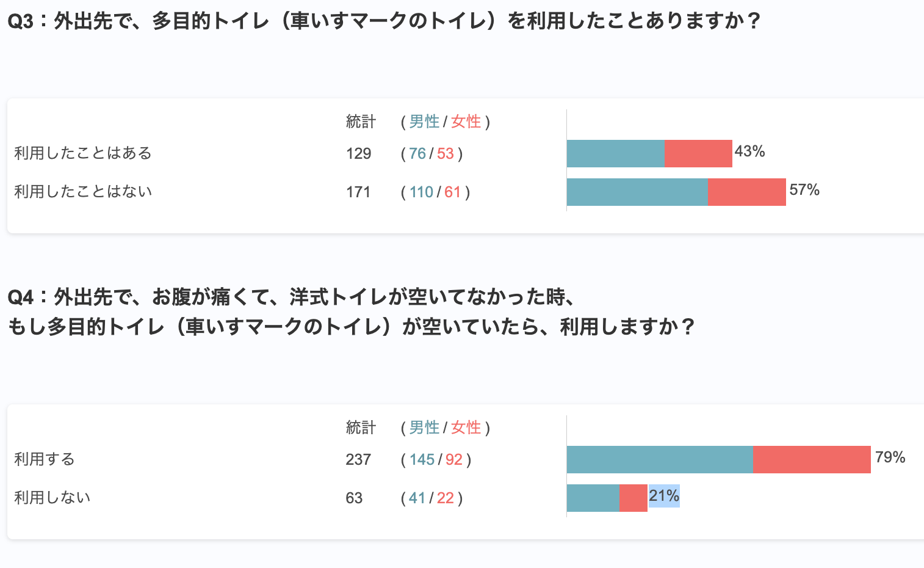Click the blue male bar for 利用したことはある

(x=615, y=153)
